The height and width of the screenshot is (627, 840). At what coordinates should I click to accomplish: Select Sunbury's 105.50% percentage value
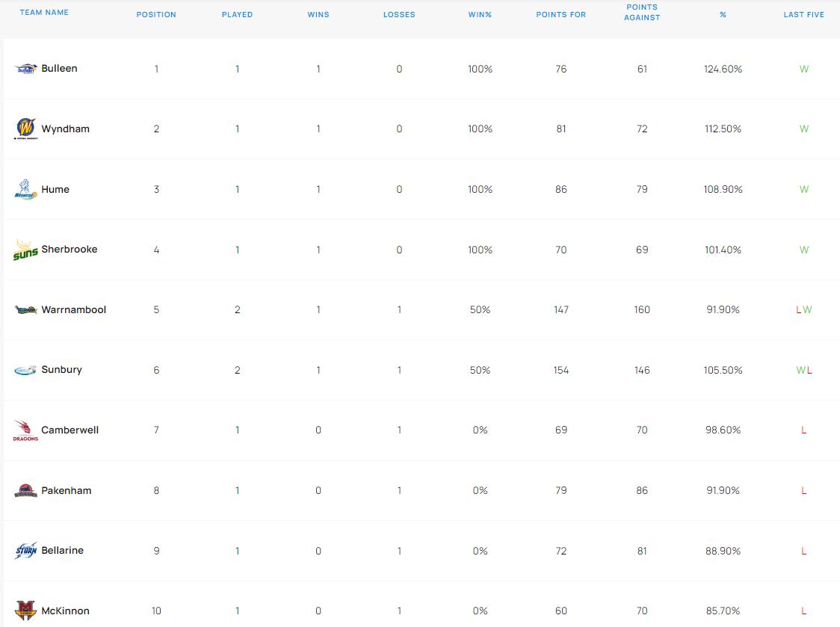723,371
